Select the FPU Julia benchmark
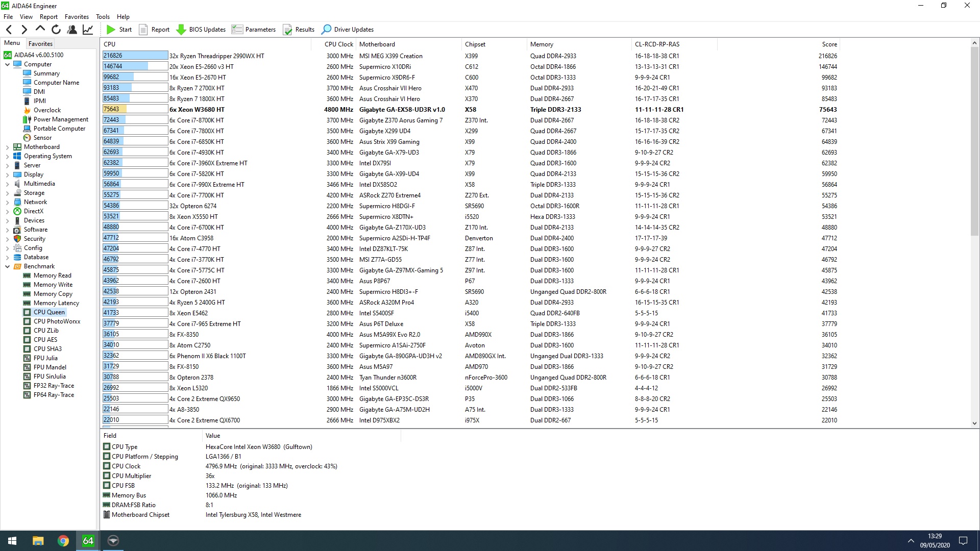This screenshot has width=980, height=551. click(x=45, y=358)
